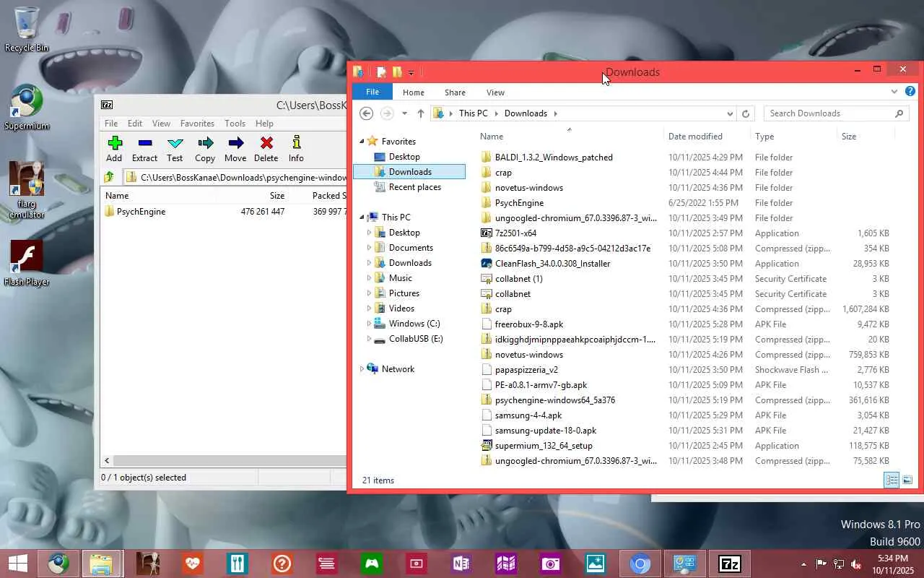The image size is (924, 578).
Task: Open the File tab in Explorer
Action: [372, 92]
